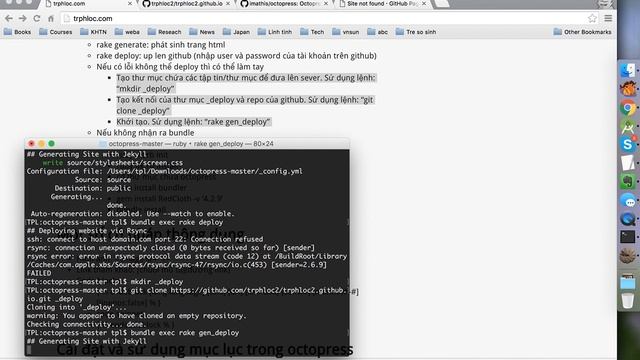Go forward in Chrome browser history
This screenshot has height=360, width=640.
[x=22, y=18]
